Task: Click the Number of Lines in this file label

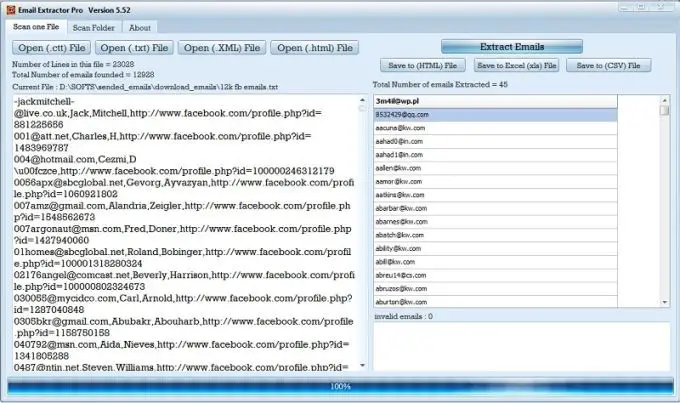Action: click(x=73, y=64)
